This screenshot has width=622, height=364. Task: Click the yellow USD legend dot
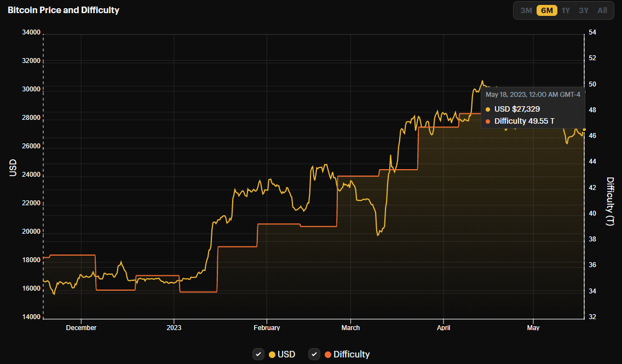click(x=272, y=355)
